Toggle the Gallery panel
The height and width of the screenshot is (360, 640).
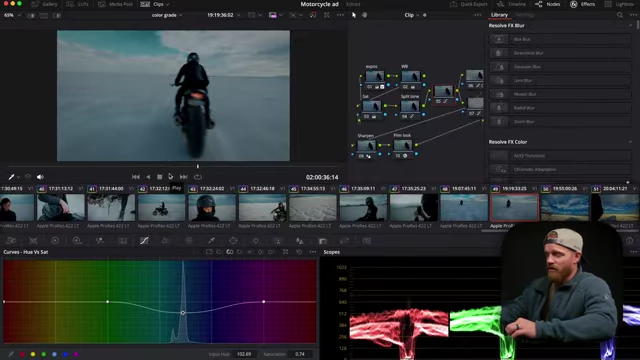click(44, 4)
